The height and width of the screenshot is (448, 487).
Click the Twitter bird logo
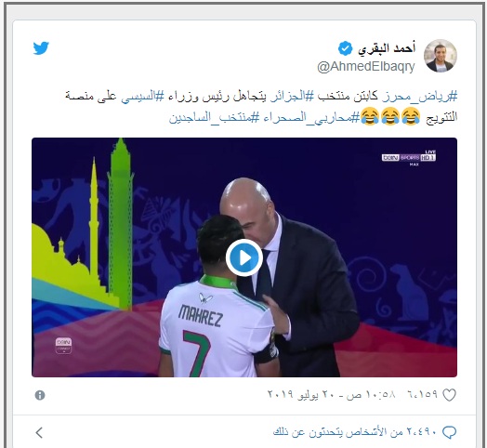41,48
